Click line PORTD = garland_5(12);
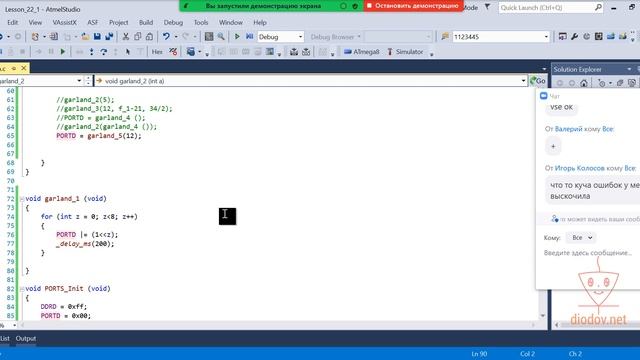Screen dimensions: 640x360 tap(99, 136)
